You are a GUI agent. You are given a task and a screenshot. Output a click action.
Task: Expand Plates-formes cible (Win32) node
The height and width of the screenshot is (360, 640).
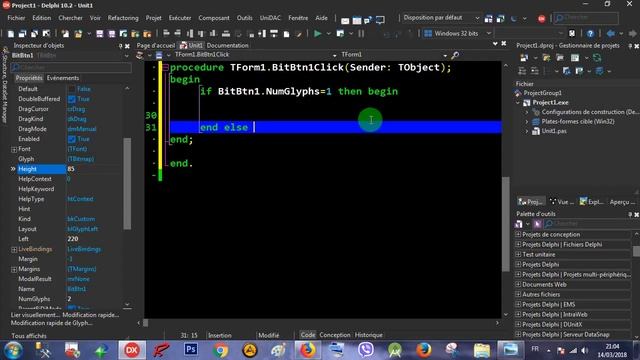pyautogui.click(x=527, y=122)
